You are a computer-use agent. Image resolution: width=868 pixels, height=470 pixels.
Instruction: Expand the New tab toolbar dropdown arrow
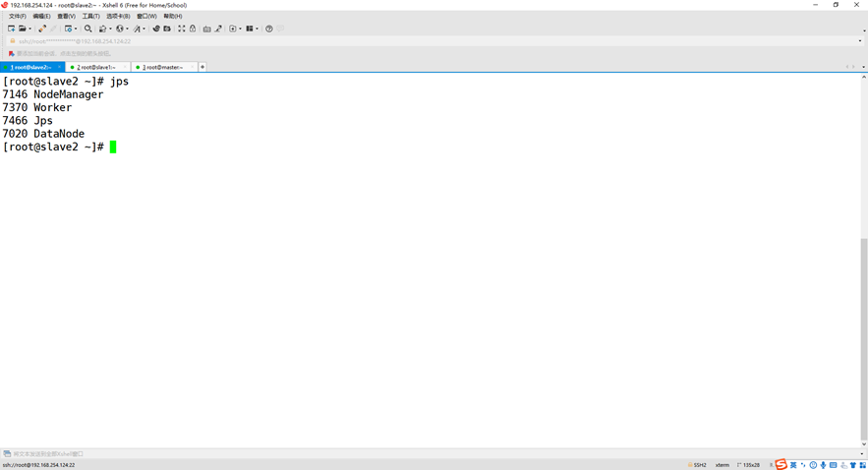tap(240, 29)
